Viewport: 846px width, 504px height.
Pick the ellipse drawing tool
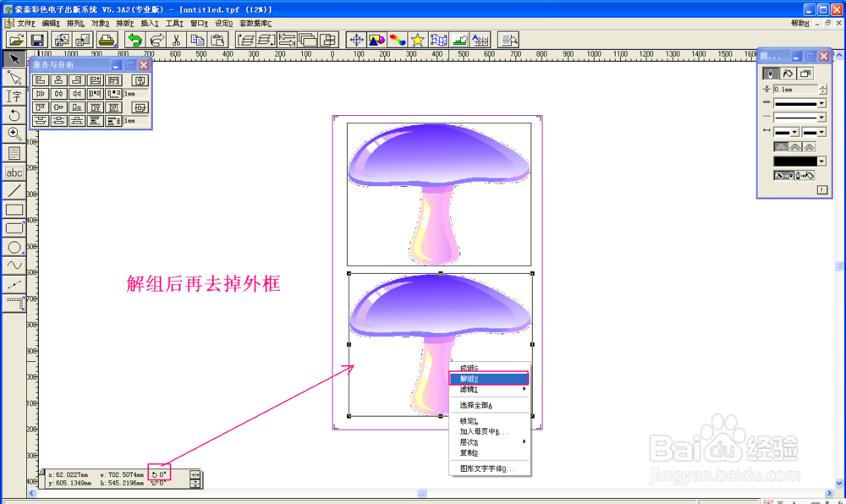click(x=14, y=246)
